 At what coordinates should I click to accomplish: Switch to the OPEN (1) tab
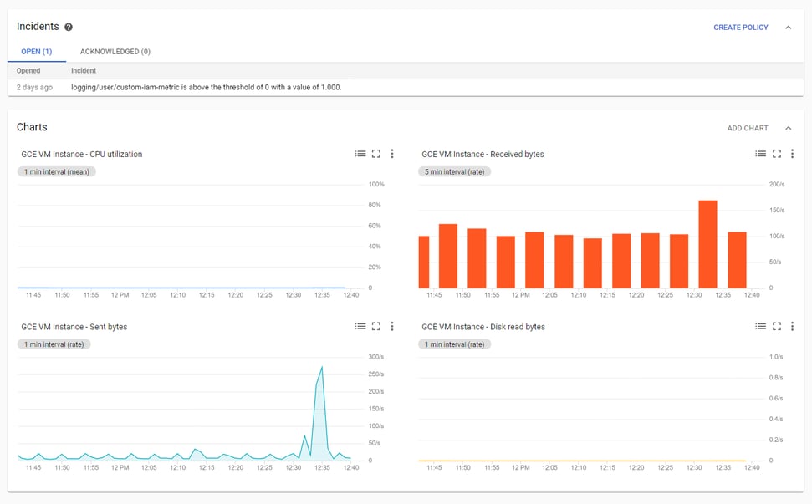36,52
